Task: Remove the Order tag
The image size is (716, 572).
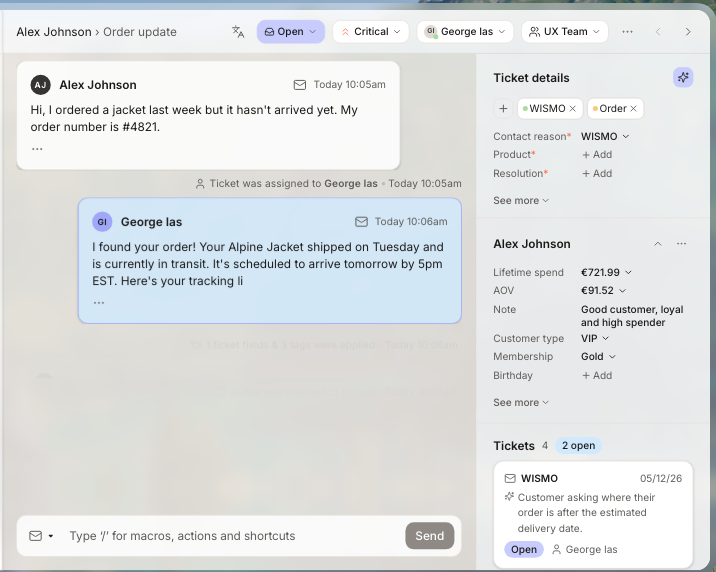Action: pyautogui.click(x=633, y=109)
